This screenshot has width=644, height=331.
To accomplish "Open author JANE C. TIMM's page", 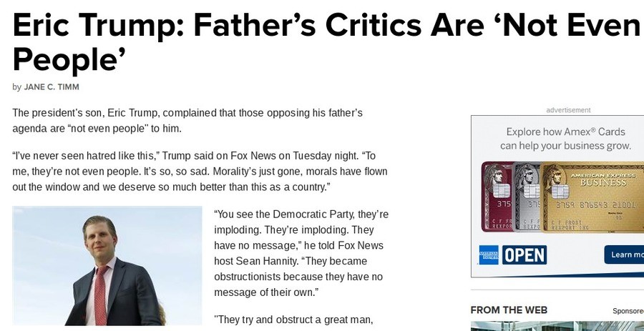I will coord(52,87).
